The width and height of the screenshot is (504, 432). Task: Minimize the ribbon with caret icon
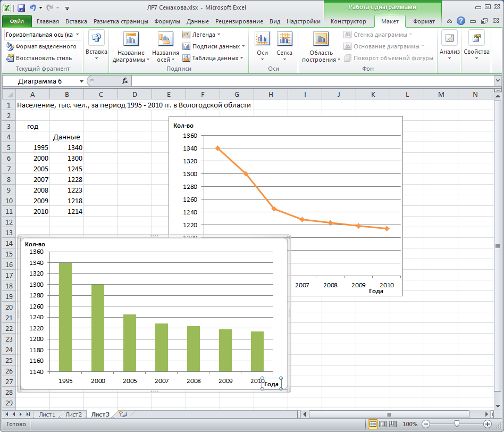(449, 21)
